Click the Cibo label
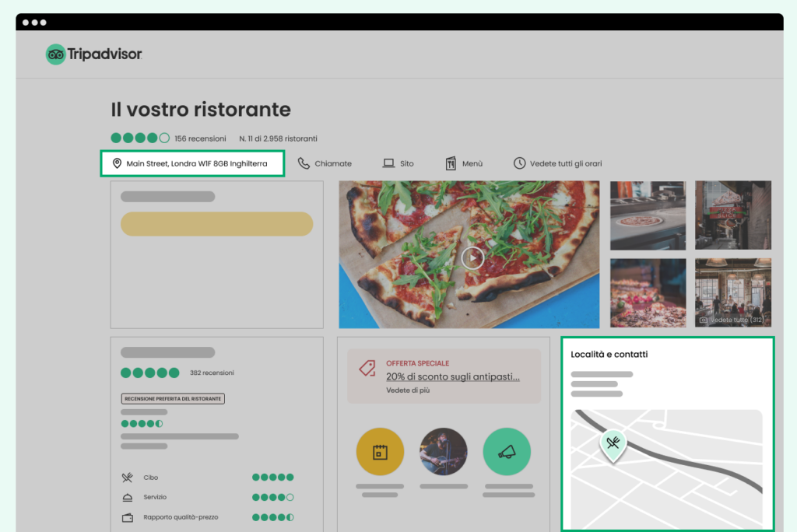This screenshot has width=797, height=532. click(x=150, y=478)
